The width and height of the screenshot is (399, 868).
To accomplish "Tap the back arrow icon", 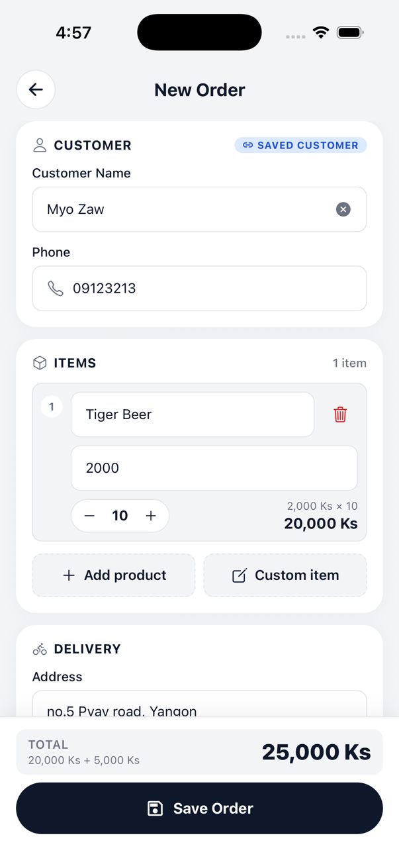I will coord(36,89).
